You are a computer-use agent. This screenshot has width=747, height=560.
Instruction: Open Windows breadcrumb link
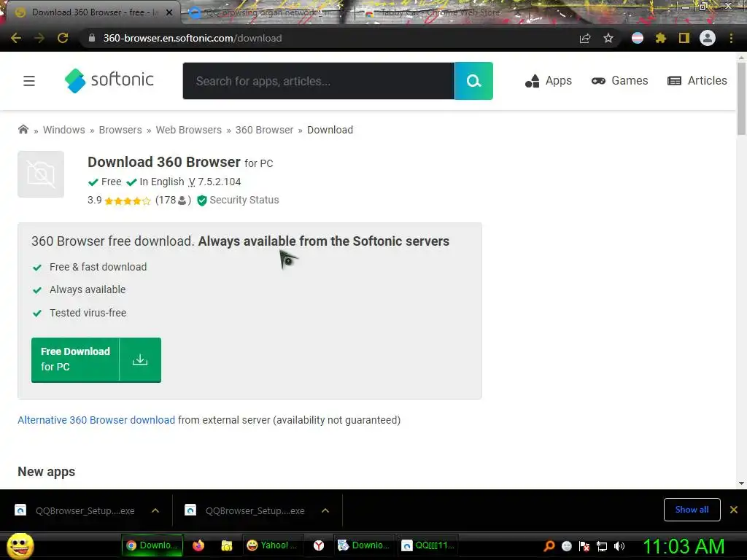(x=64, y=130)
